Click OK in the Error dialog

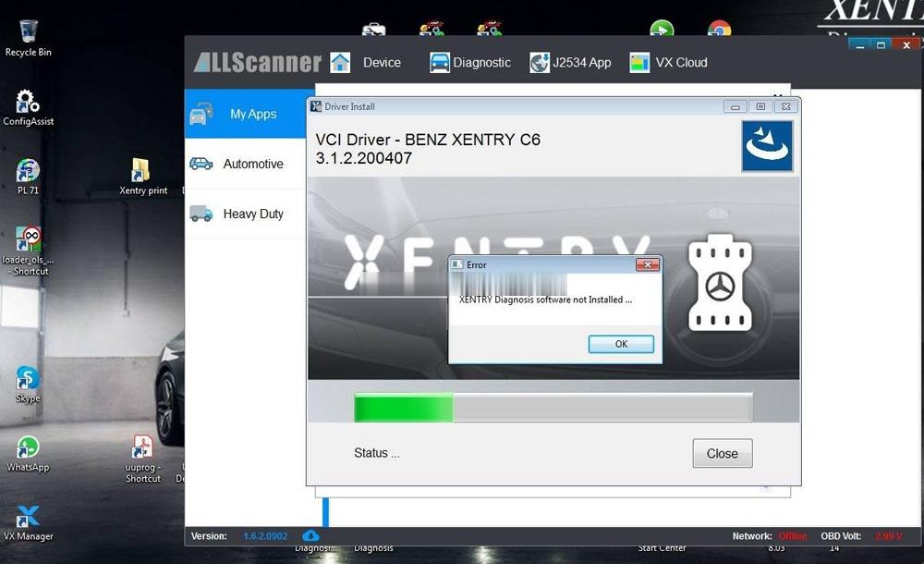[x=621, y=344]
